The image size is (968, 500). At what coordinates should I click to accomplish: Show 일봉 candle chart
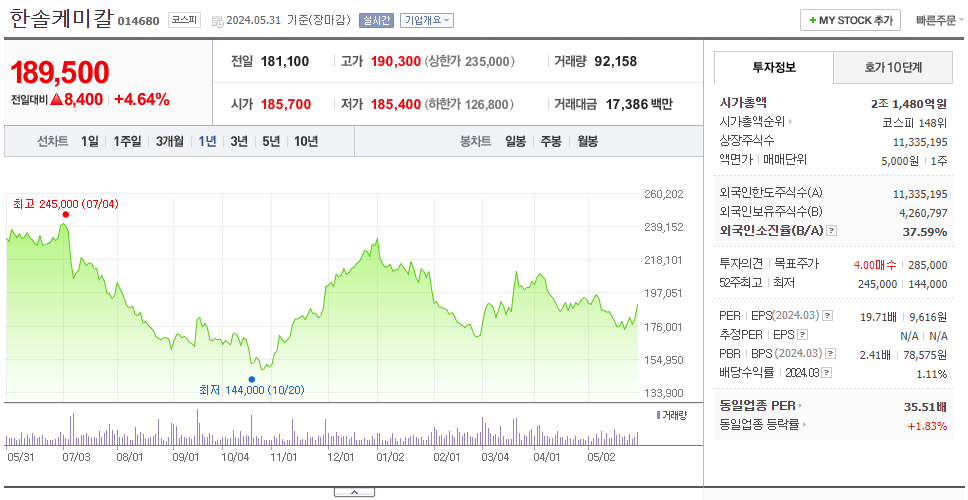515,141
